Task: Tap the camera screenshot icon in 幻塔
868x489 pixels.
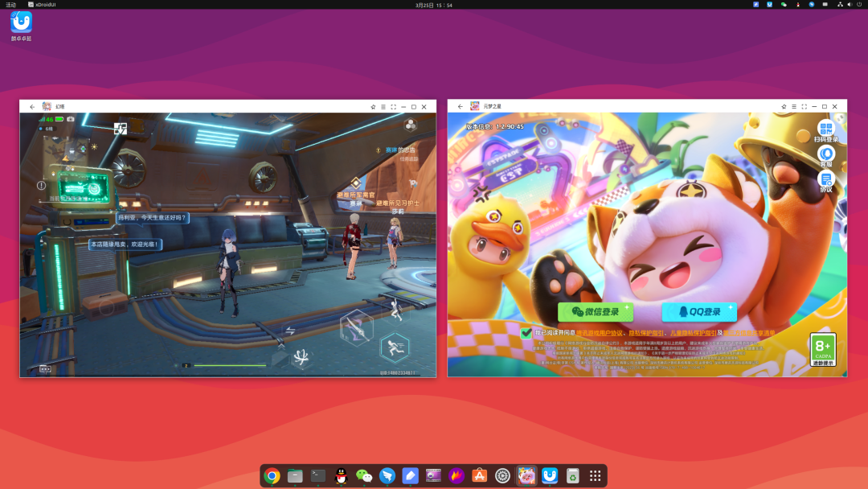Action: 70,119
